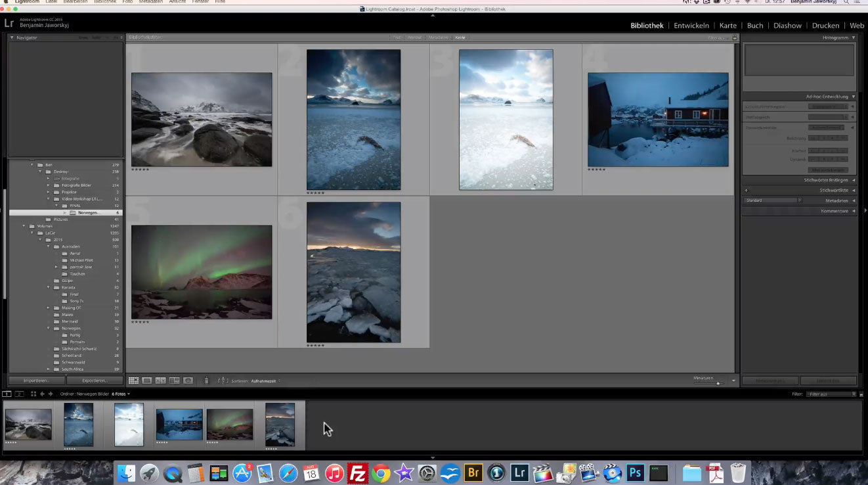Select the Mermaid folder
This screenshot has width=868, height=485.
click(70, 321)
